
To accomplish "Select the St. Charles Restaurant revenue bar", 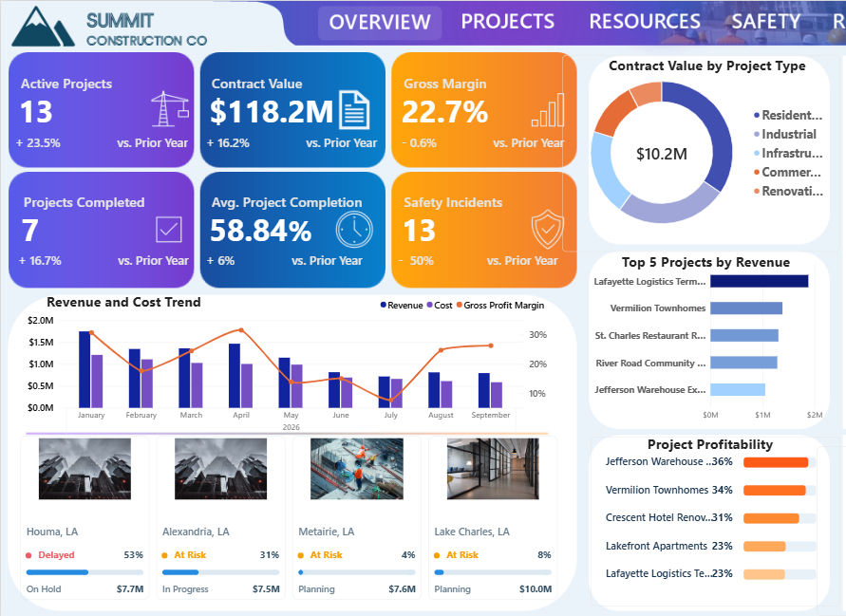I will click(744, 335).
